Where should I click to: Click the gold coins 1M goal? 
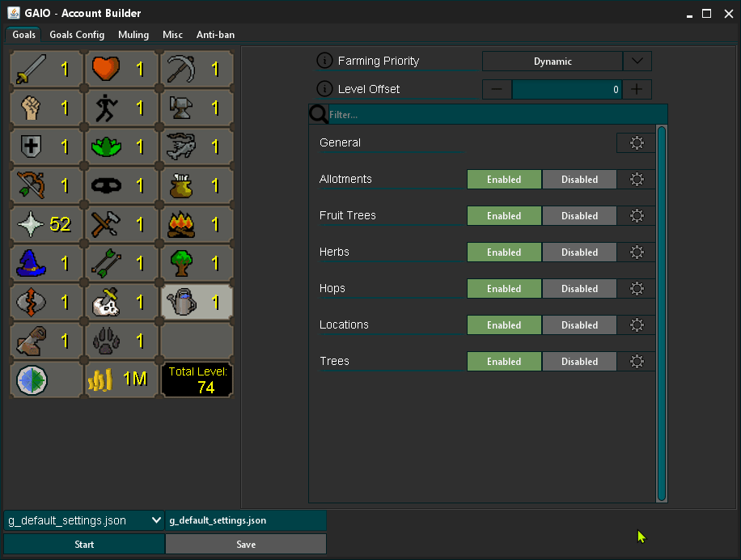click(x=121, y=380)
